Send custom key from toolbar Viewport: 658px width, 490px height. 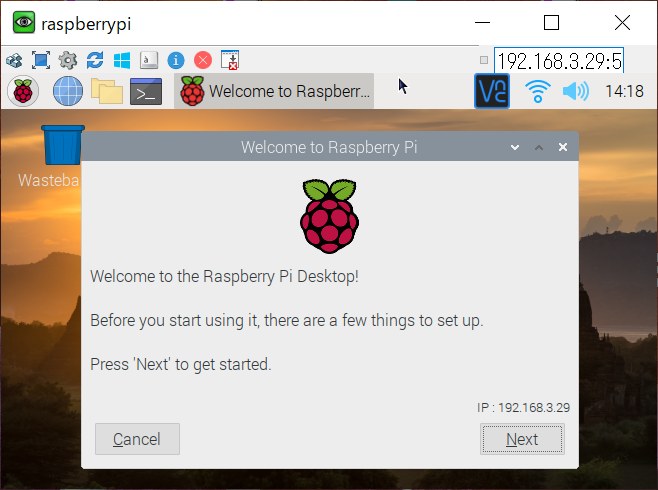(149, 60)
